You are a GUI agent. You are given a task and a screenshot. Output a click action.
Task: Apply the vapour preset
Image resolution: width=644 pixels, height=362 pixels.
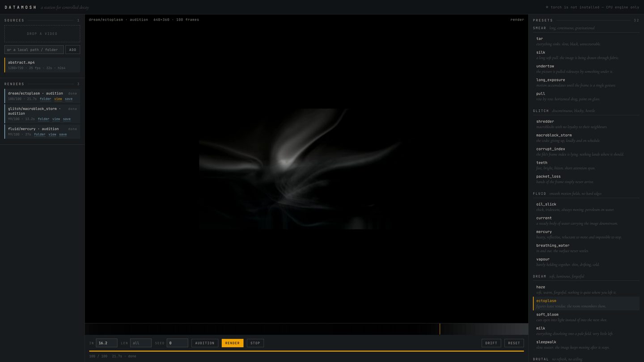pos(586,262)
